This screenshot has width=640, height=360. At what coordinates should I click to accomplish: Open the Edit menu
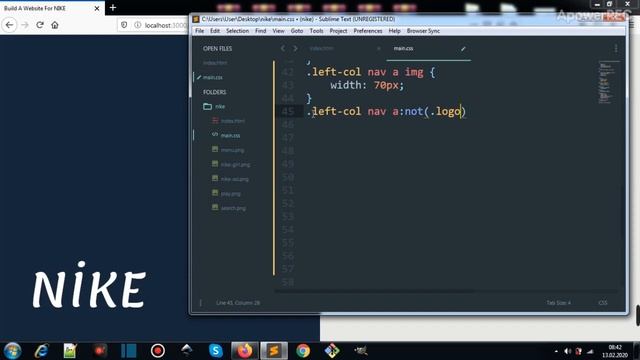tap(215, 31)
